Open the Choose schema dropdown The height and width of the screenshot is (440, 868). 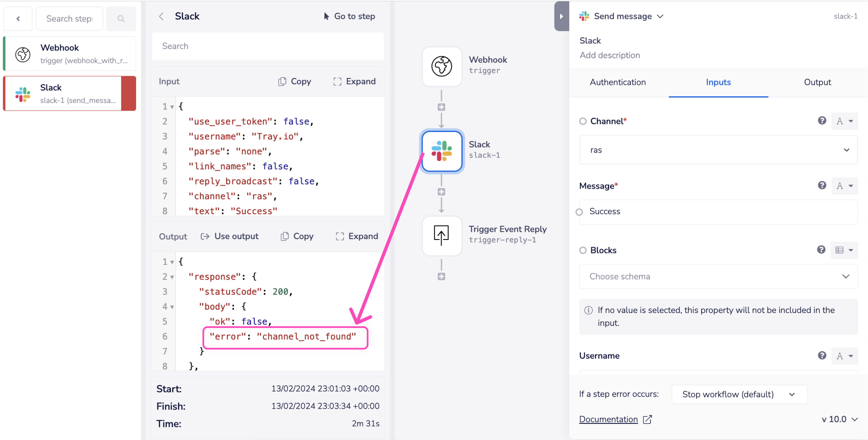click(x=718, y=276)
